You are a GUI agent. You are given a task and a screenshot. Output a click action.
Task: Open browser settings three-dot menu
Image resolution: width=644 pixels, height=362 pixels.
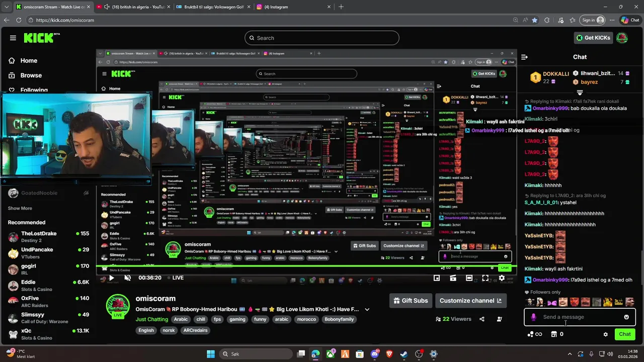coord(612,20)
